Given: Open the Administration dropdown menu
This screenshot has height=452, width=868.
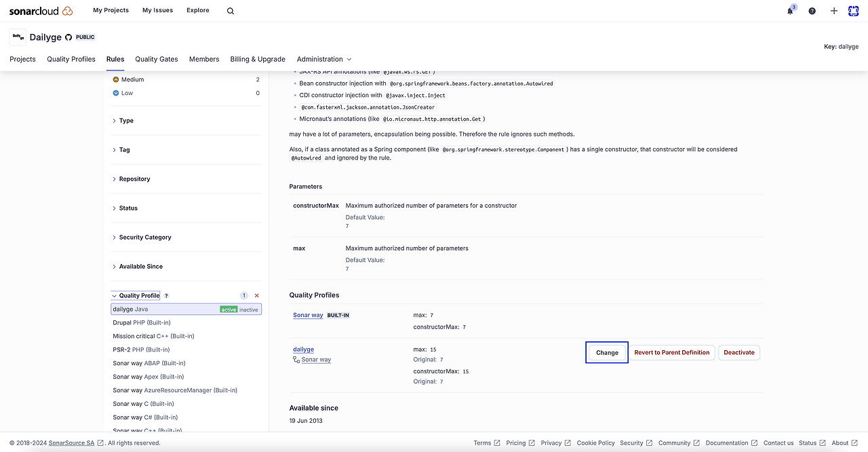Looking at the screenshot, I should 324,59.
